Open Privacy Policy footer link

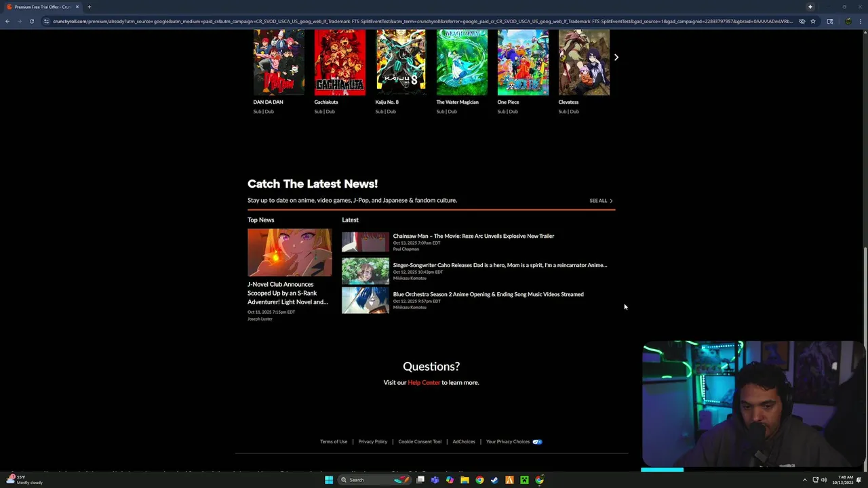click(373, 442)
